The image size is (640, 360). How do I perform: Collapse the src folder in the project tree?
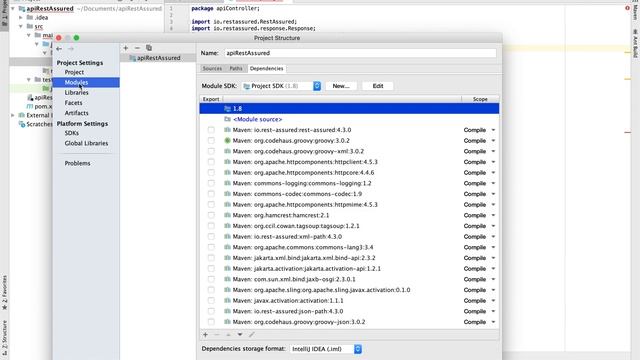pyautogui.click(x=21, y=26)
